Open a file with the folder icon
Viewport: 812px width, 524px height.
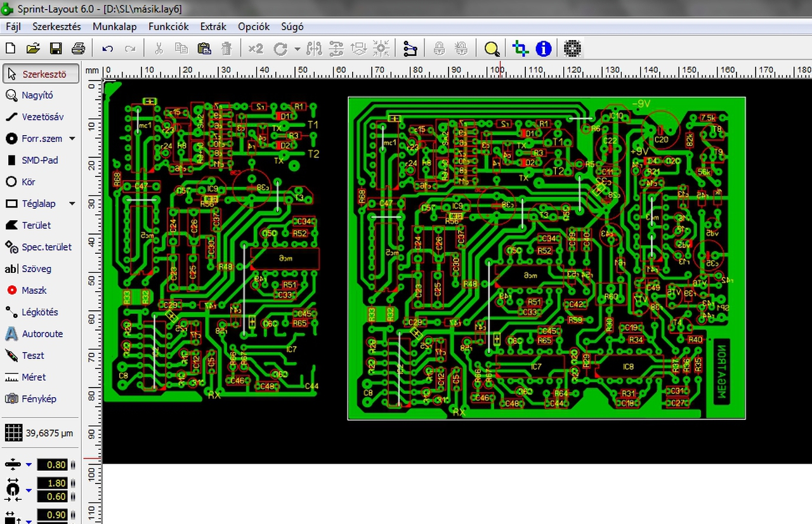pos(33,48)
